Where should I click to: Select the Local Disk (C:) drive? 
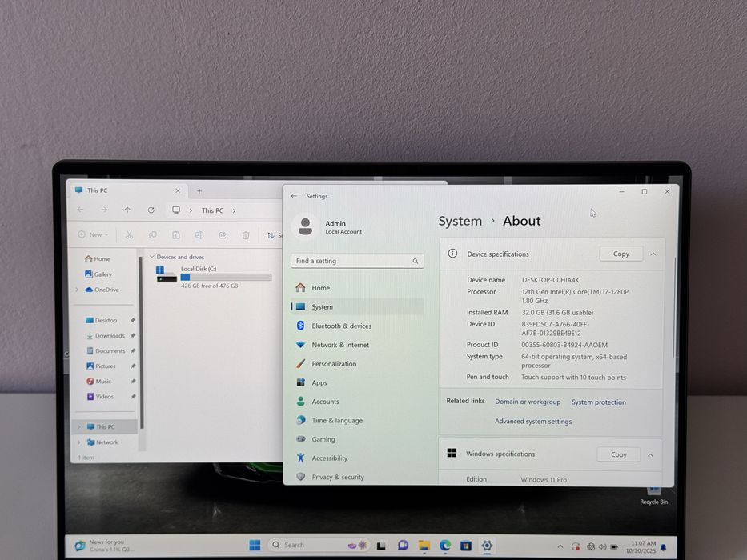214,277
